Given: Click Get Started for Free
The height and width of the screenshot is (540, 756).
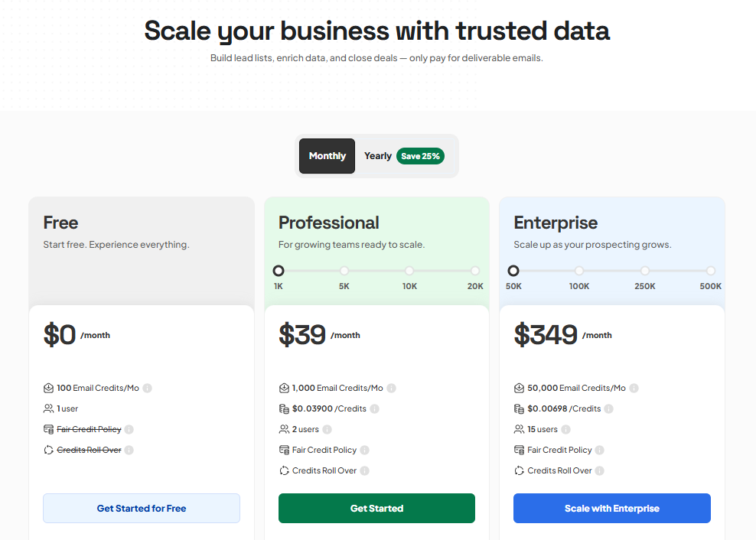Looking at the screenshot, I should click(141, 508).
